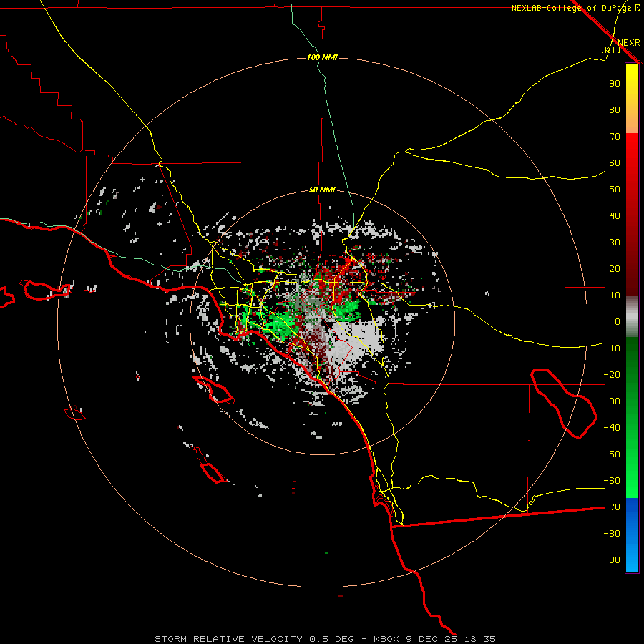This screenshot has width=644, height=644.
Task: Click the positive 40 knots scale label
Action: [x=615, y=215]
